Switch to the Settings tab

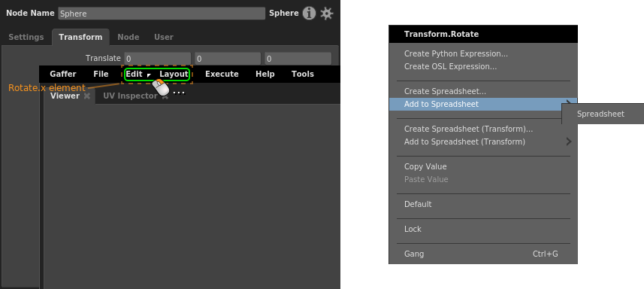[x=26, y=37]
